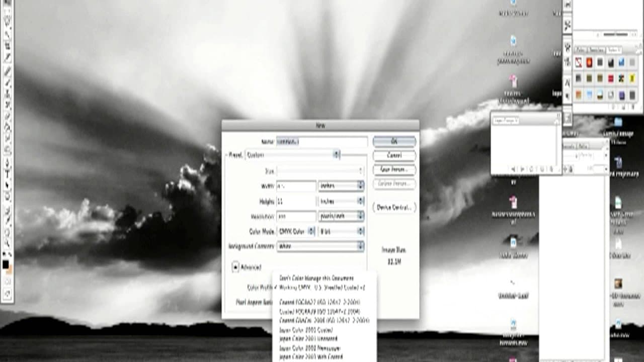Click update layer comp icon
644x362 pixels.
531,169
